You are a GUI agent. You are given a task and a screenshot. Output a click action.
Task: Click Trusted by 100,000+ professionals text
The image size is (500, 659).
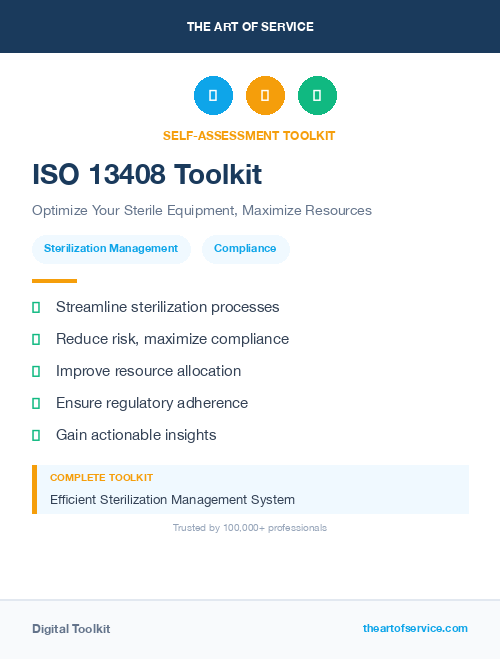coord(250,528)
